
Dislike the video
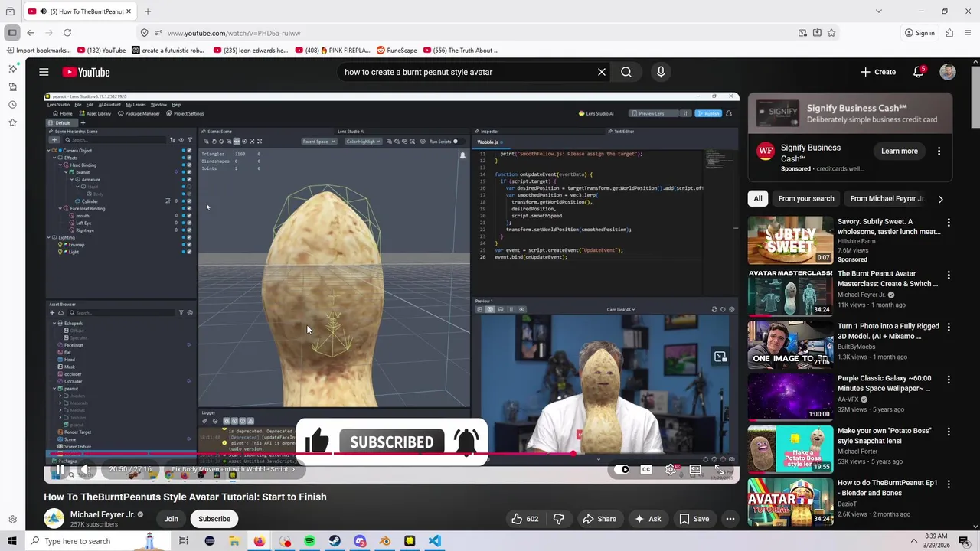click(559, 519)
